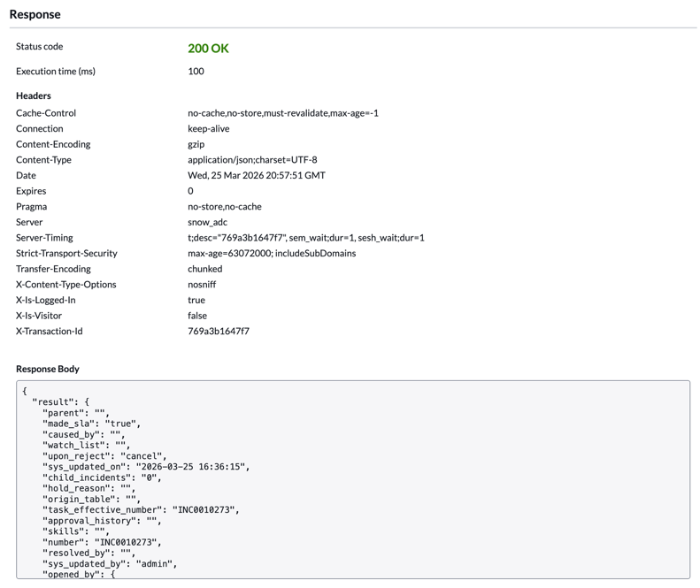Select the gzip value

click(196, 144)
